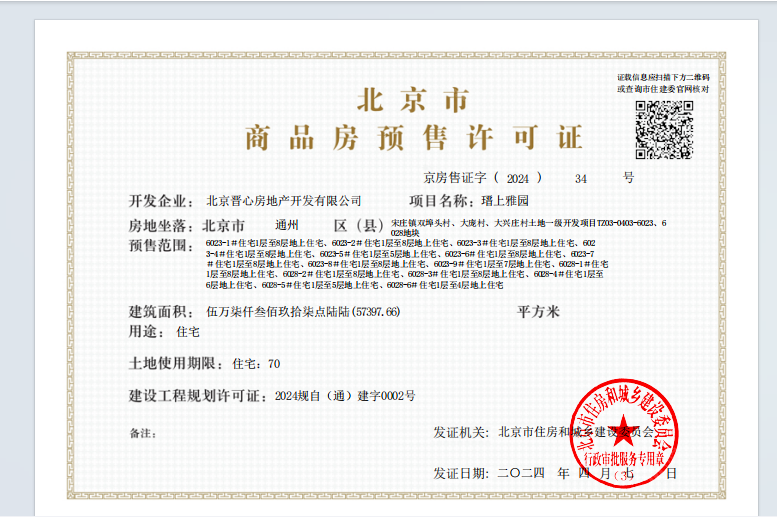Viewport: 777px width, 527px height.
Task: Click the label '建筑面积:'
Action: (162, 312)
